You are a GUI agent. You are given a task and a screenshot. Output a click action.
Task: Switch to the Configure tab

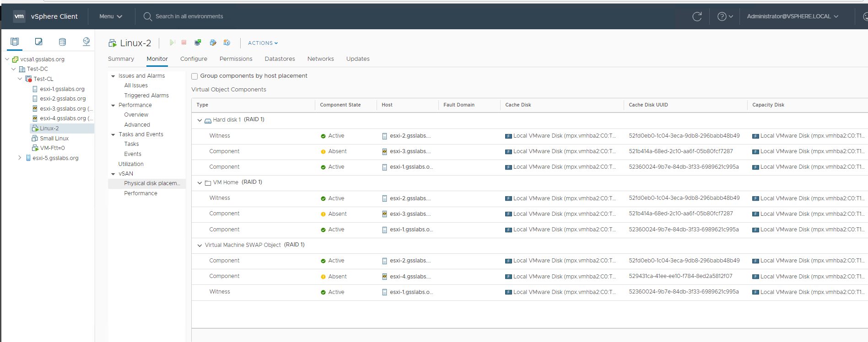pyautogui.click(x=194, y=59)
